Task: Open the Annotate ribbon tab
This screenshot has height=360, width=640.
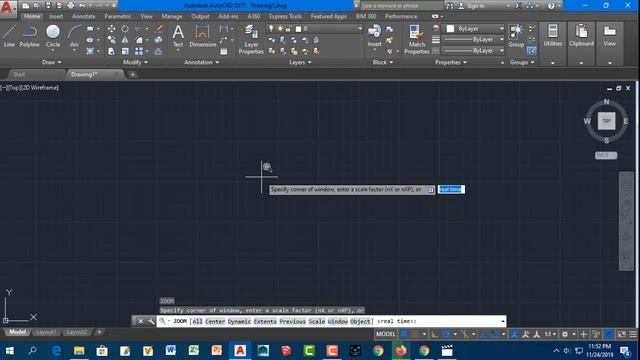Action: click(x=84, y=16)
